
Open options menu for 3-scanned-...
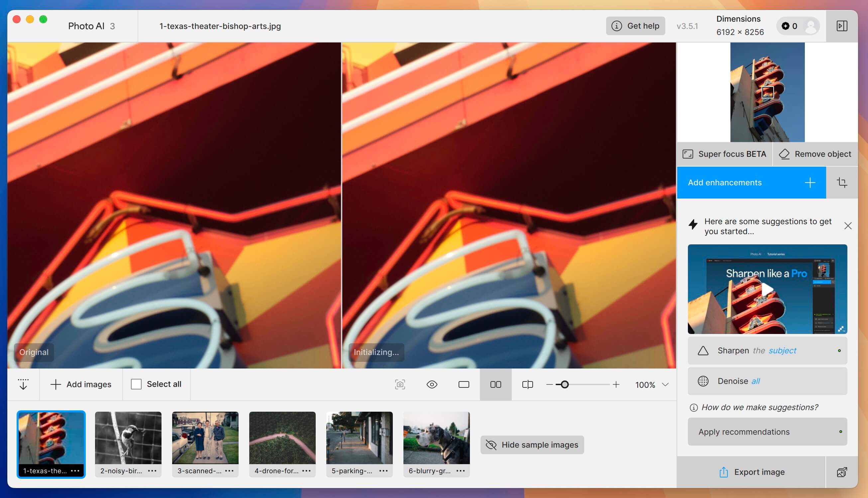click(229, 471)
